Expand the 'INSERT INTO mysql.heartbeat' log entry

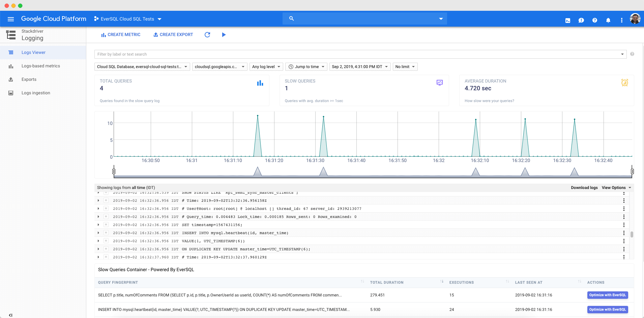coord(98,233)
